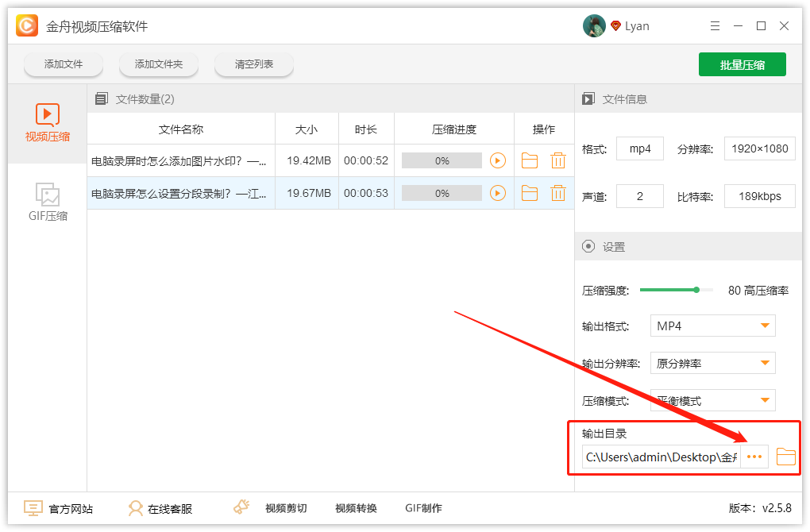Open the folder for the 电脑录屏时怎么添加图片水印 file

530,160
